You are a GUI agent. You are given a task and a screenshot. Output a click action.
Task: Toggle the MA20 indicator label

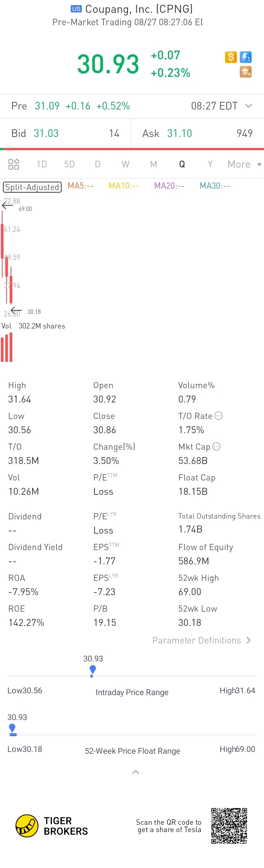point(169,186)
